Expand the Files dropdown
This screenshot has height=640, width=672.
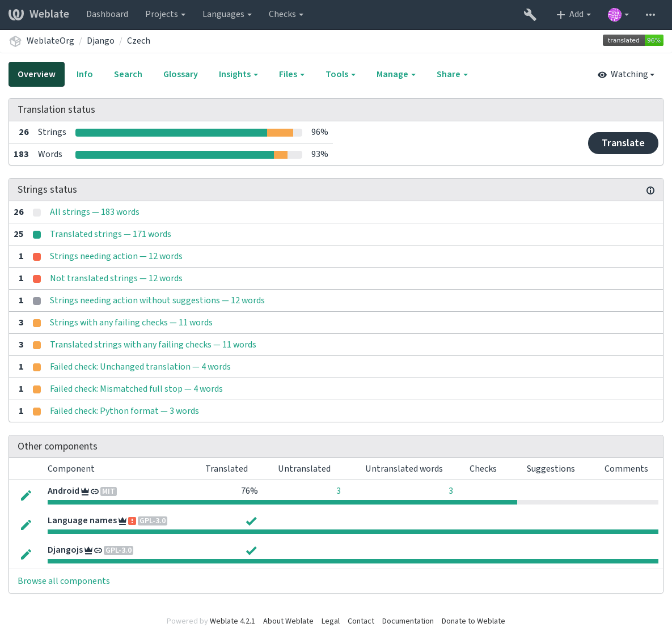[x=291, y=74]
